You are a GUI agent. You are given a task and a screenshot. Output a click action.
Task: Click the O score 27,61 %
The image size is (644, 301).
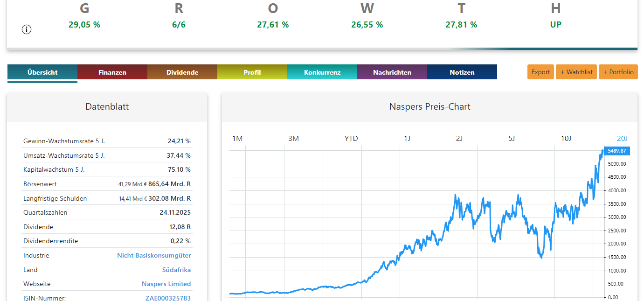point(273,25)
